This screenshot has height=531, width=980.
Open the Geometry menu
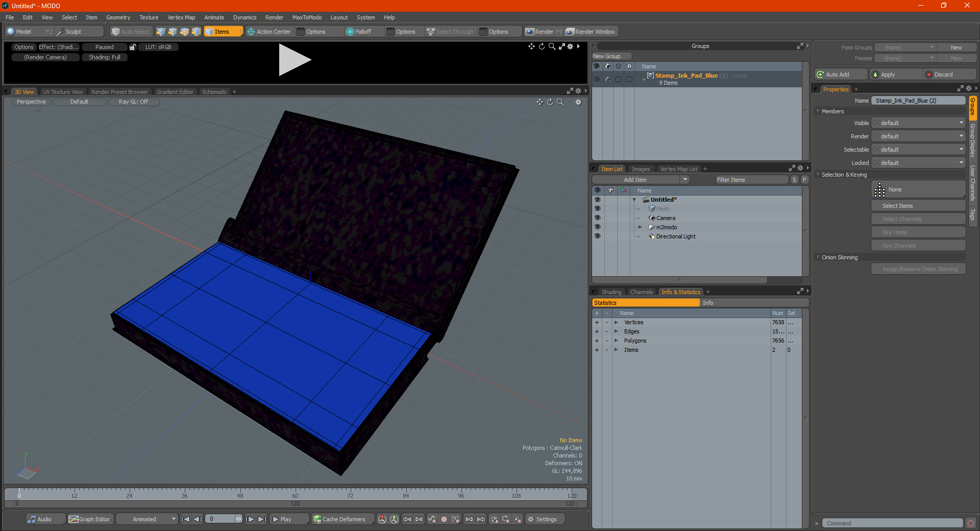(118, 17)
